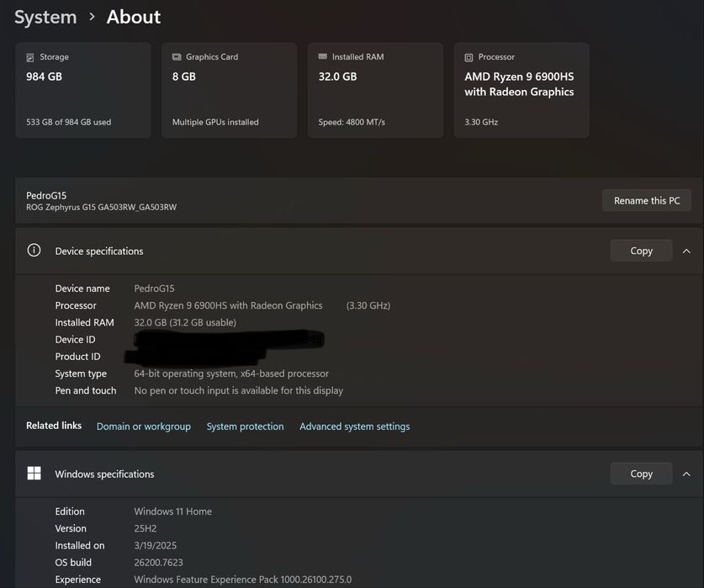Open the Processor AMD Ryzen 9 card

[x=521, y=90]
